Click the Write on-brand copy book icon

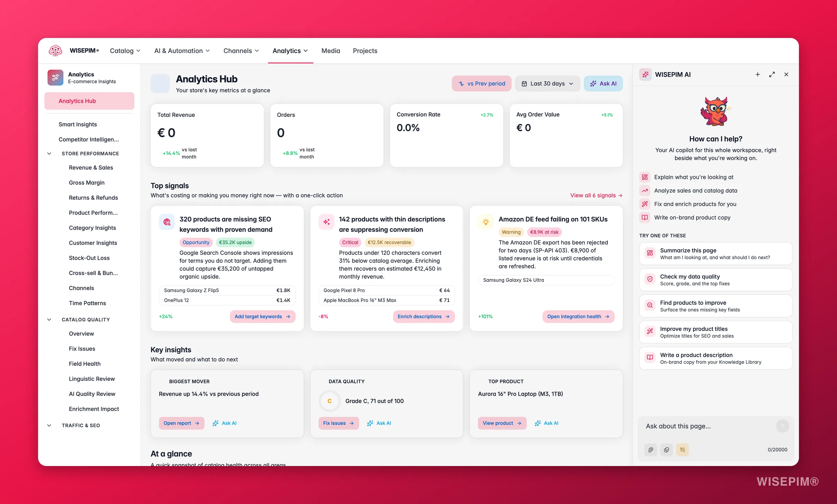click(x=645, y=218)
